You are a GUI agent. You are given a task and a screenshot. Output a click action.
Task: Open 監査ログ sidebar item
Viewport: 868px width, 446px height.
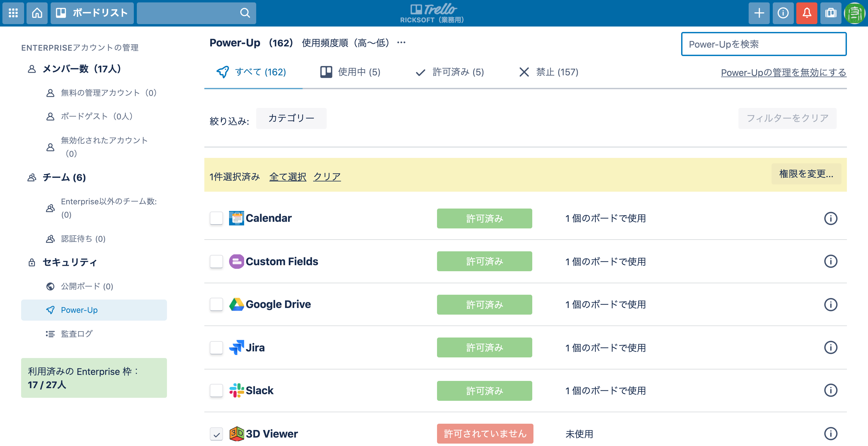[69, 334]
